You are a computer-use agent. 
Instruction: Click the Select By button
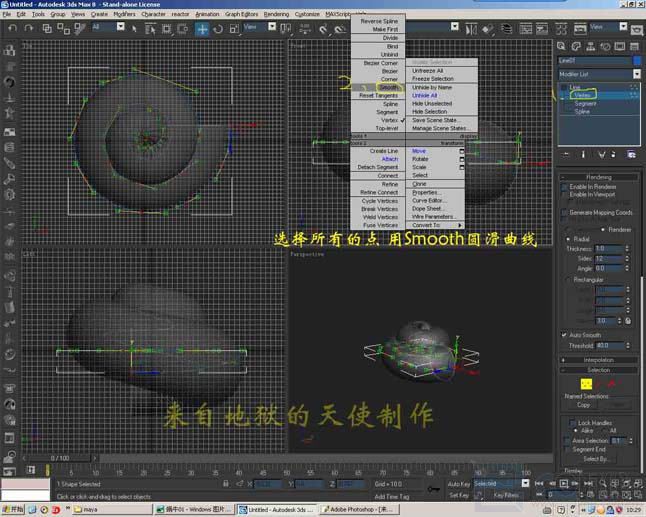click(x=595, y=459)
